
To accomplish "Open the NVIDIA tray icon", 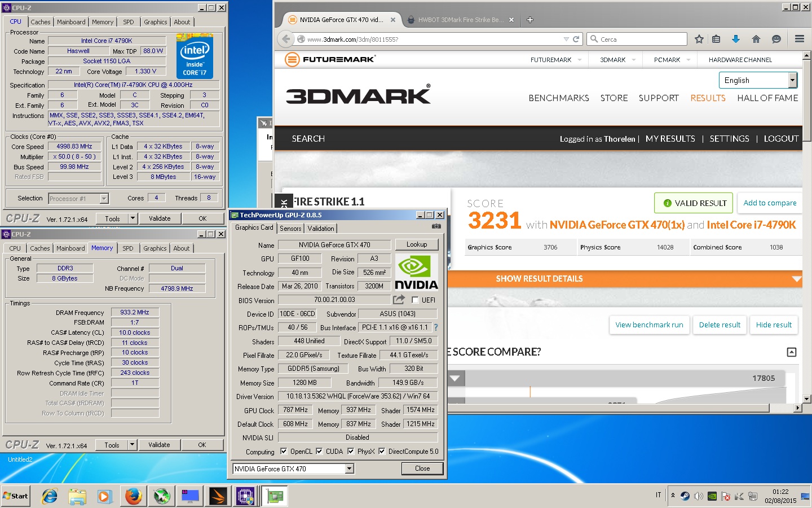I will click(x=712, y=496).
